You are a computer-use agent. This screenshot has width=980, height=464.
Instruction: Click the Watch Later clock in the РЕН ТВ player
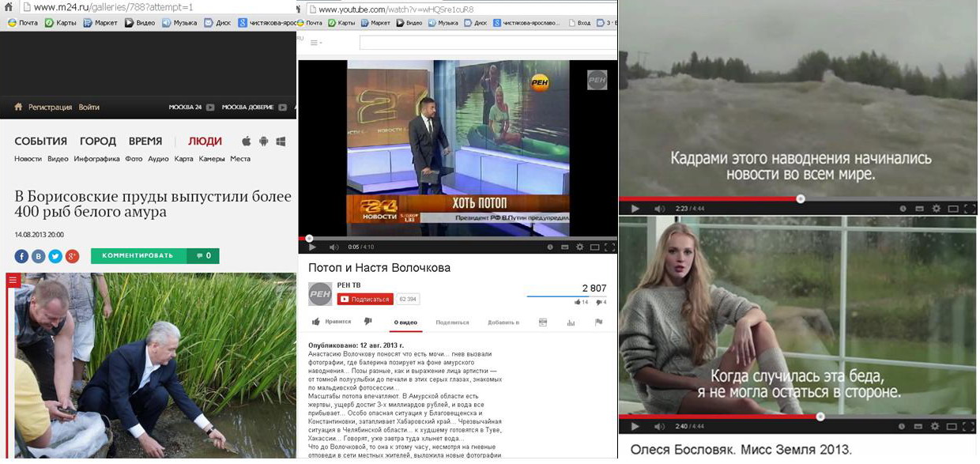[x=548, y=247]
